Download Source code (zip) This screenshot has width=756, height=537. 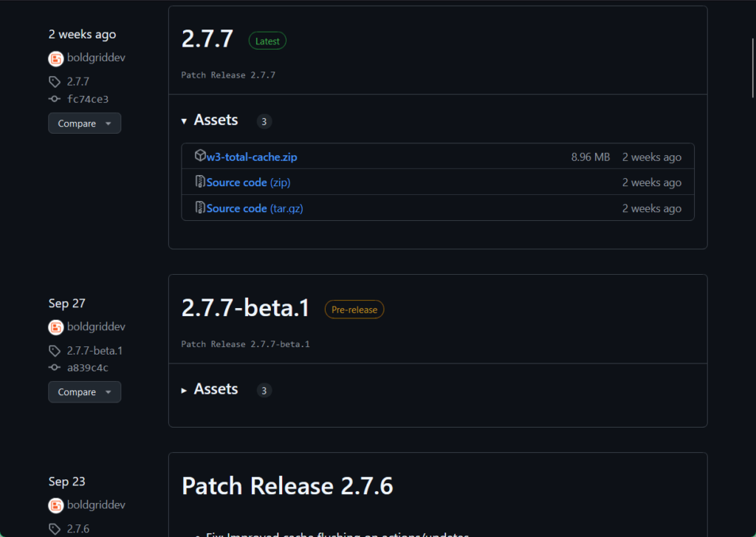pos(248,182)
